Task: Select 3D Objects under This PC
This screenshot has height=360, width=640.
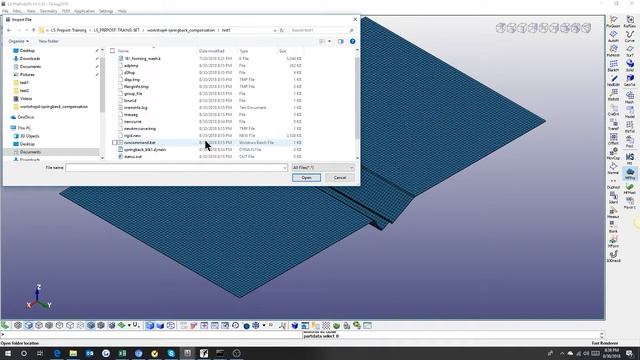Action: [x=29, y=136]
